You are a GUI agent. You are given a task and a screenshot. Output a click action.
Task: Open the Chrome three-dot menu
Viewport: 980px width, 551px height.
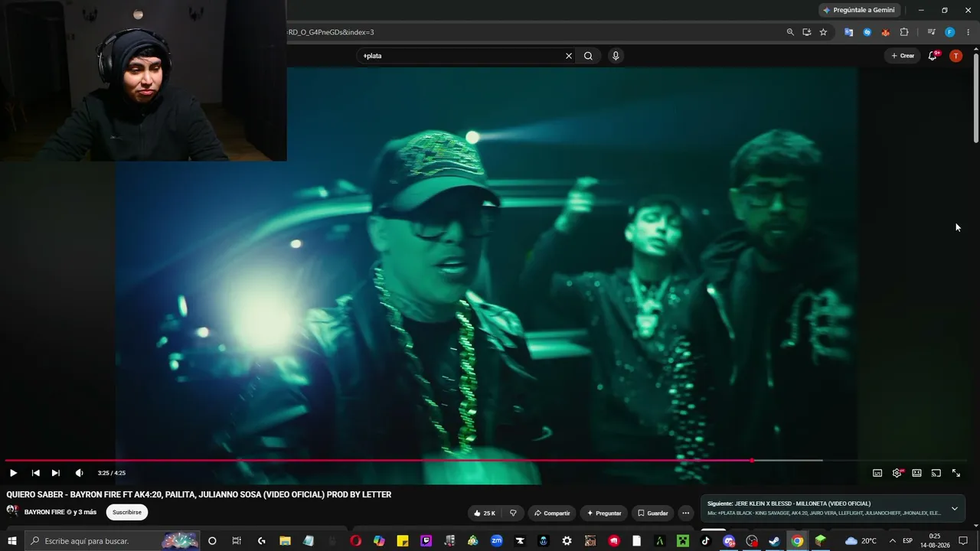[968, 32]
